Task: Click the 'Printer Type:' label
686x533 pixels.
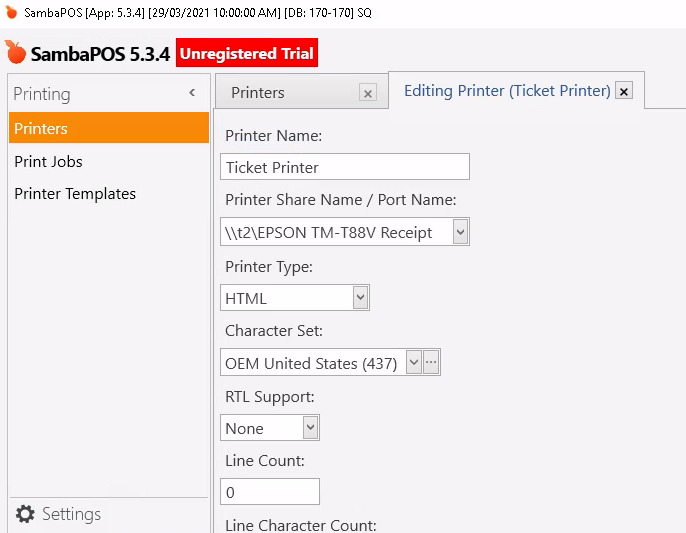Action: point(269,266)
